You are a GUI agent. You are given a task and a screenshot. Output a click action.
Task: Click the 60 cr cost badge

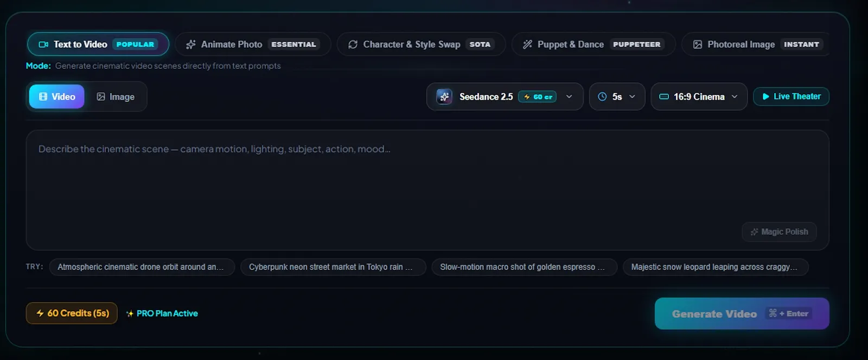537,97
